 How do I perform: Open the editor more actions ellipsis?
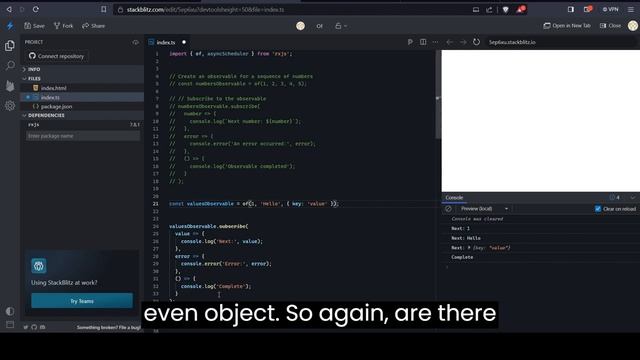click(x=435, y=42)
